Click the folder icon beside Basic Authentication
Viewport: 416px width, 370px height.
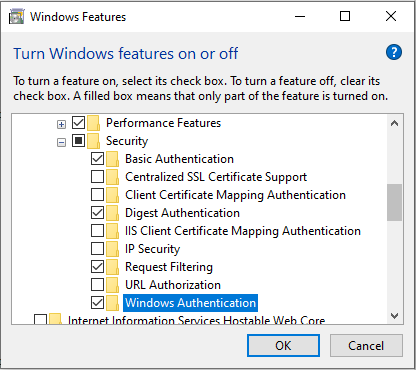point(113,159)
